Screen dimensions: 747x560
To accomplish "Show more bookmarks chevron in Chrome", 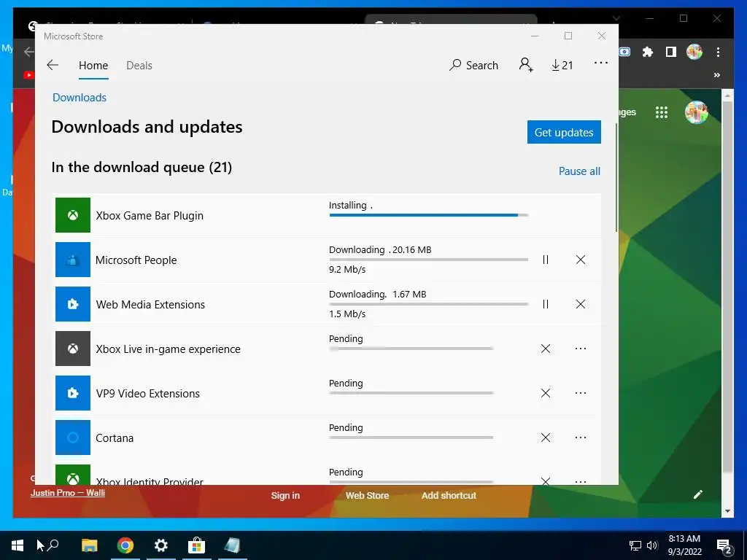I will (716, 75).
